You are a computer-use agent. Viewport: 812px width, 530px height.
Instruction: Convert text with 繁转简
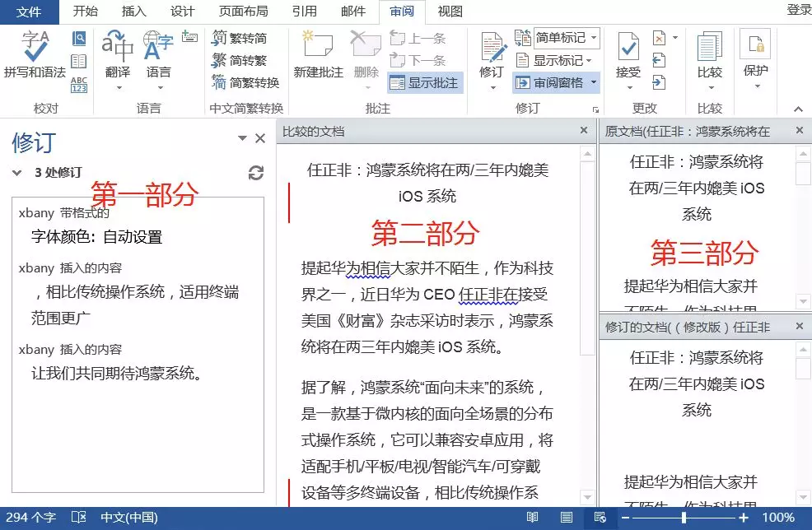point(240,38)
